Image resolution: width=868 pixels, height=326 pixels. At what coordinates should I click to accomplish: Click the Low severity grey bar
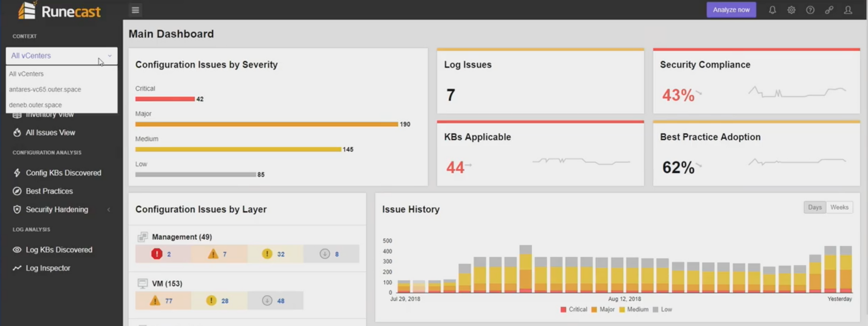pos(195,175)
